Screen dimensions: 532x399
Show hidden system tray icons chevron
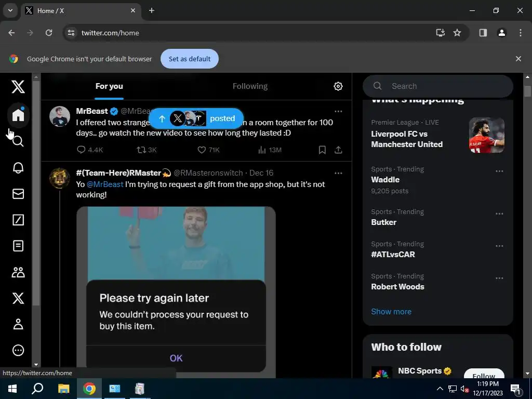coord(440,389)
